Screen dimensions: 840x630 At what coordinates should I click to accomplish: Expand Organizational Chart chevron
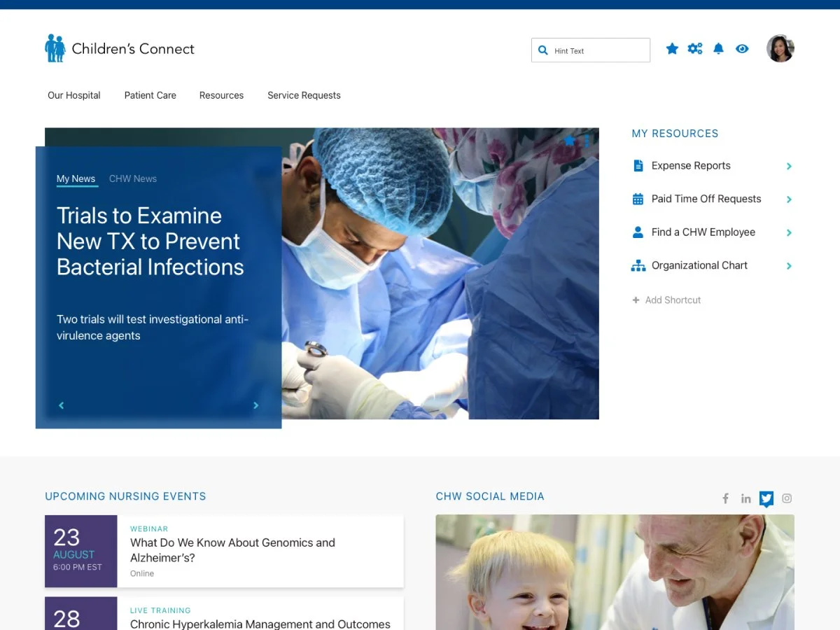pos(789,266)
